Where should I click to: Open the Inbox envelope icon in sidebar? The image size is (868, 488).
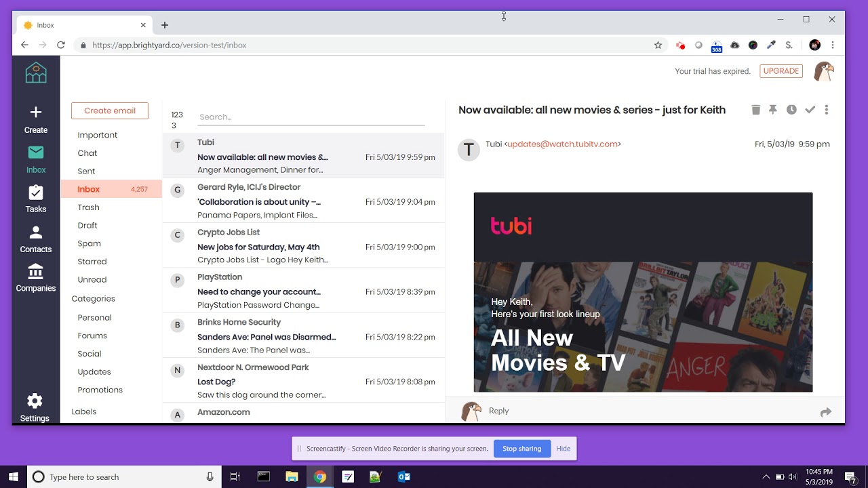(x=36, y=152)
